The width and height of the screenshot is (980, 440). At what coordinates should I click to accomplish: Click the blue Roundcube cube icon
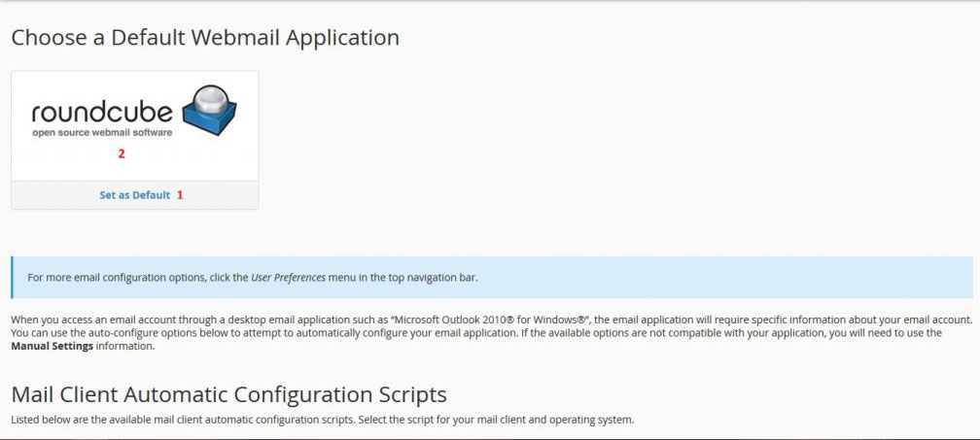click(x=209, y=110)
